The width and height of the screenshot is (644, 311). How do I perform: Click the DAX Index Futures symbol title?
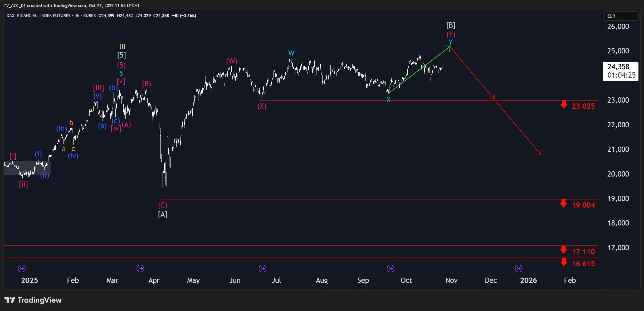38,16
